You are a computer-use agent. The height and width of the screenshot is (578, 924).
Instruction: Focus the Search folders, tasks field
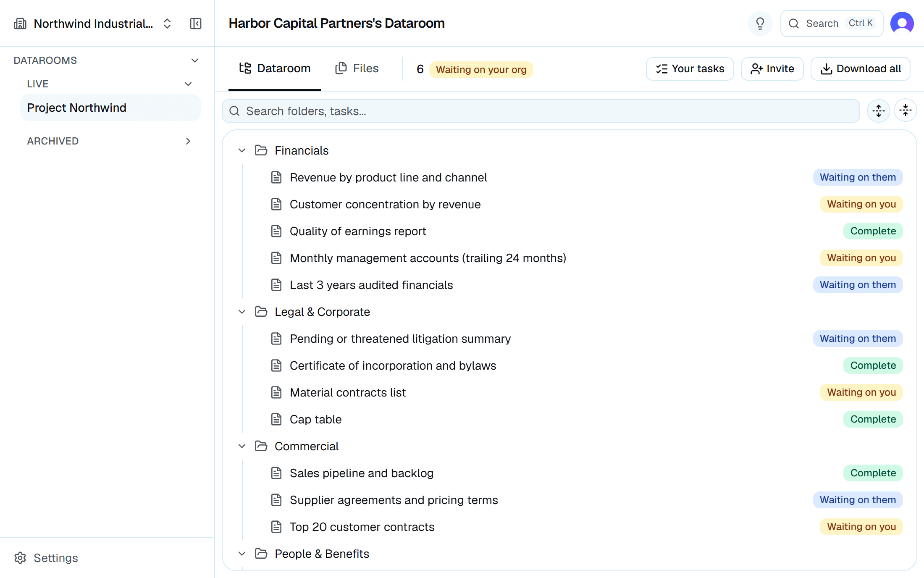coord(541,111)
